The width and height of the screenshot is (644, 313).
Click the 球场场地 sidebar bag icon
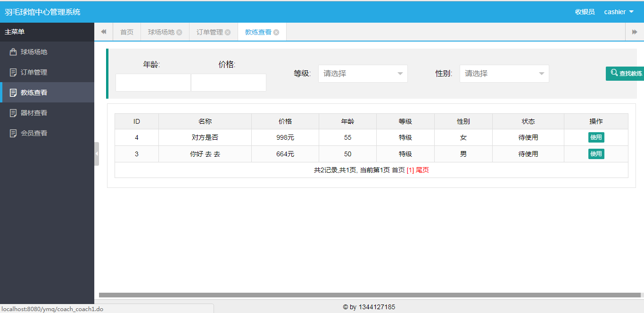click(13, 52)
